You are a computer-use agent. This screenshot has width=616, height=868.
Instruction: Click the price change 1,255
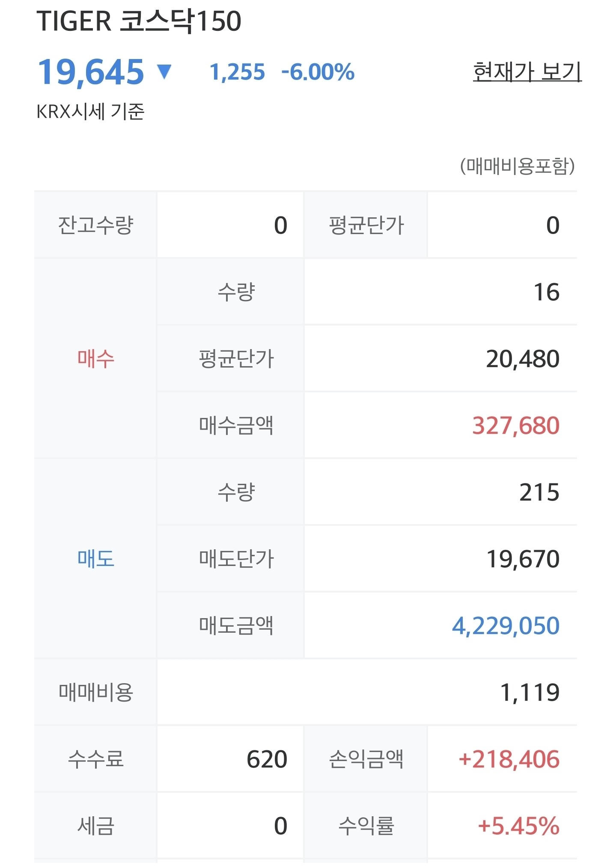(237, 72)
